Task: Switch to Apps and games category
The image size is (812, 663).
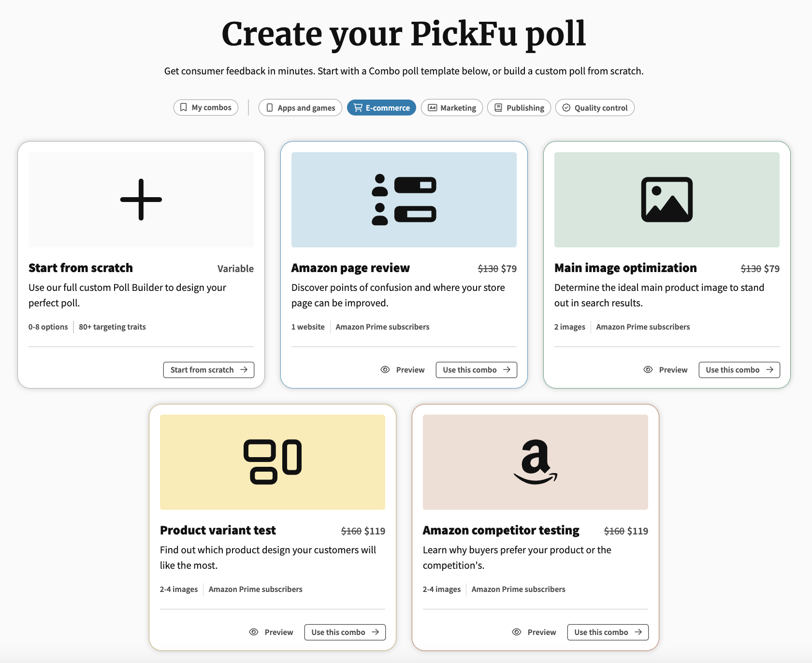Action: (x=300, y=108)
